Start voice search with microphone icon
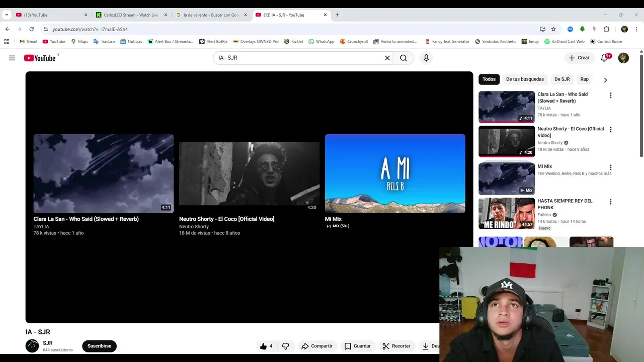 click(x=426, y=58)
